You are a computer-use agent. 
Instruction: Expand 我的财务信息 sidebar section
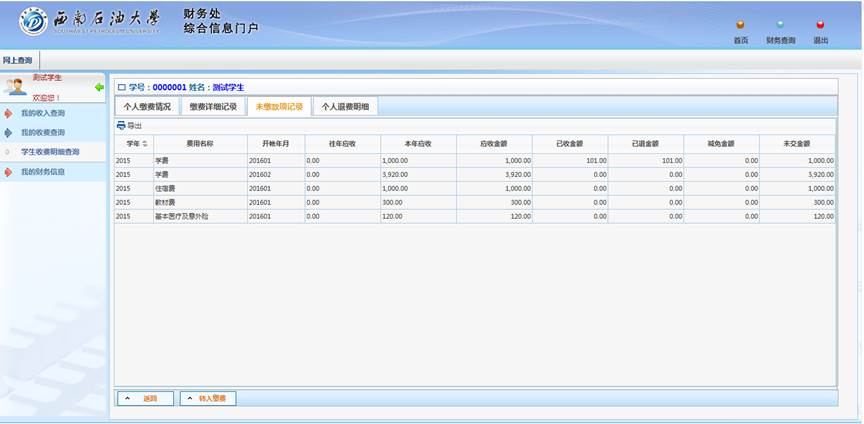click(x=43, y=172)
